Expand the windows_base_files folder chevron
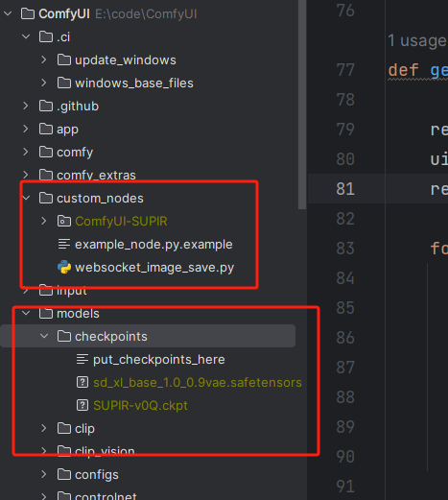The height and width of the screenshot is (500, 448). [x=44, y=83]
